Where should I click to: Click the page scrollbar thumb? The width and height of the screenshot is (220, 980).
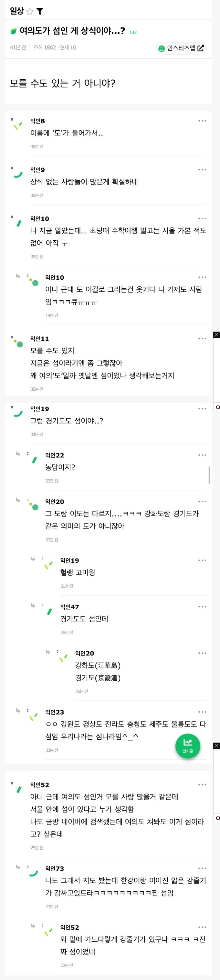209,475
